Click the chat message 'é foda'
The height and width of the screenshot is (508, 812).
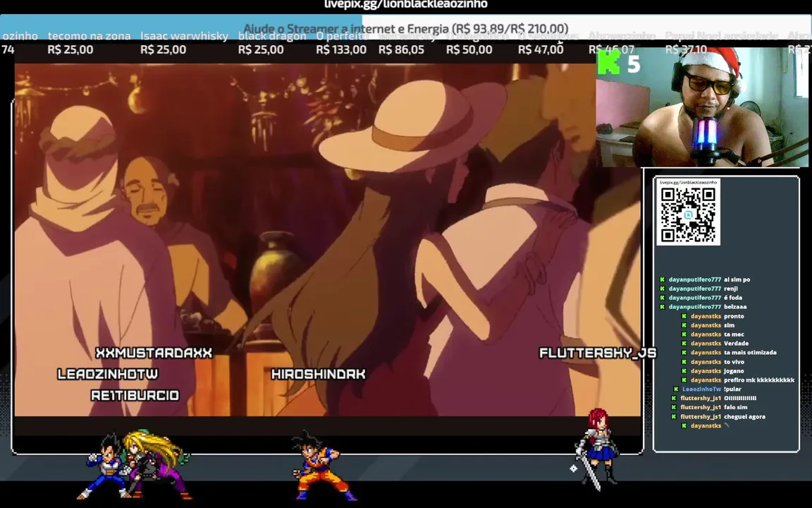[x=733, y=298]
